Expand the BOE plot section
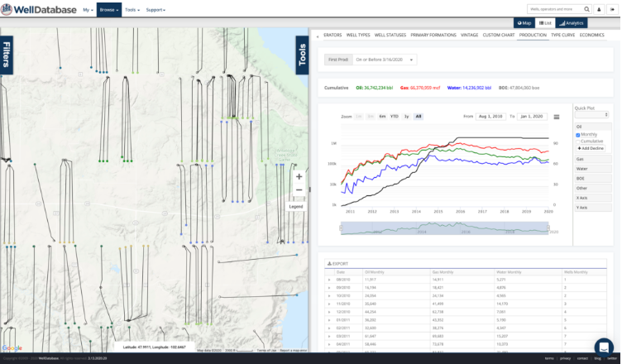Screen dimensions: 622x364 [593, 179]
